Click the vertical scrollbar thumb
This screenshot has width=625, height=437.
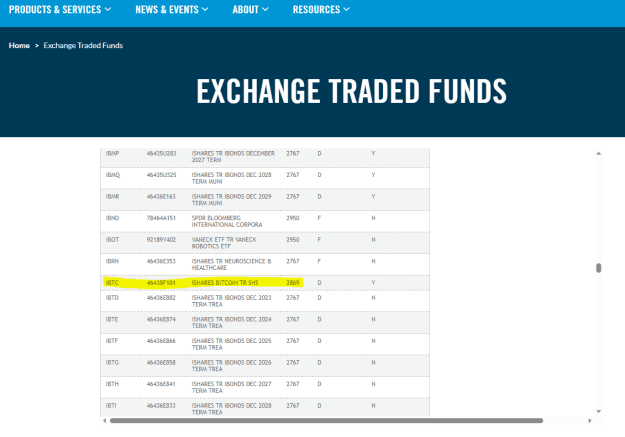click(598, 268)
